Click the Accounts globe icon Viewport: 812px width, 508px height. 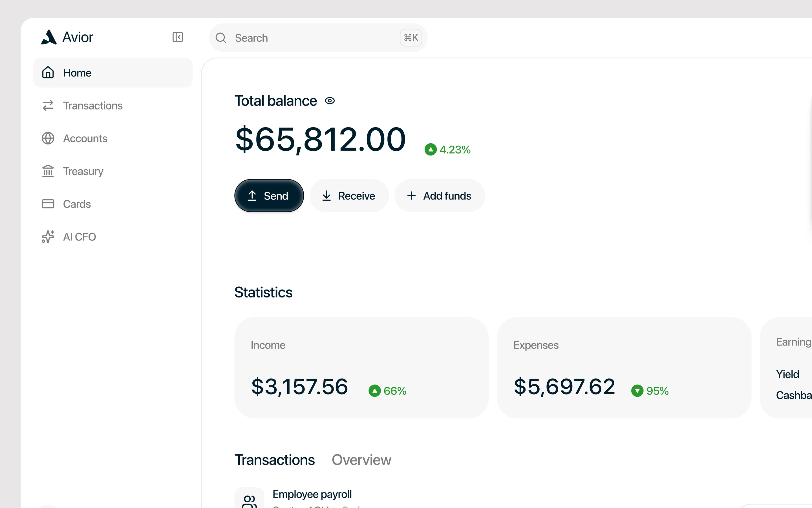(48, 138)
